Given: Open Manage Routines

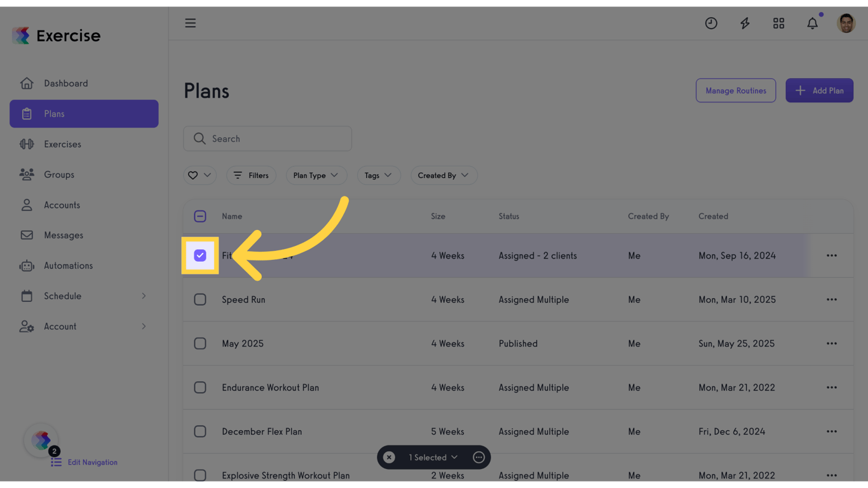Looking at the screenshot, I should point(736,90).
